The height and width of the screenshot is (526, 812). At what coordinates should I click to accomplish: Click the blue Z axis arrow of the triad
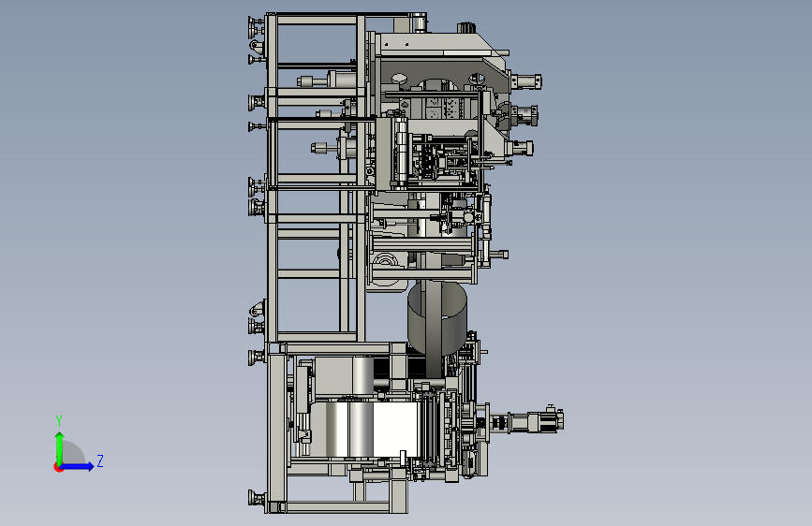click(77, 466)
